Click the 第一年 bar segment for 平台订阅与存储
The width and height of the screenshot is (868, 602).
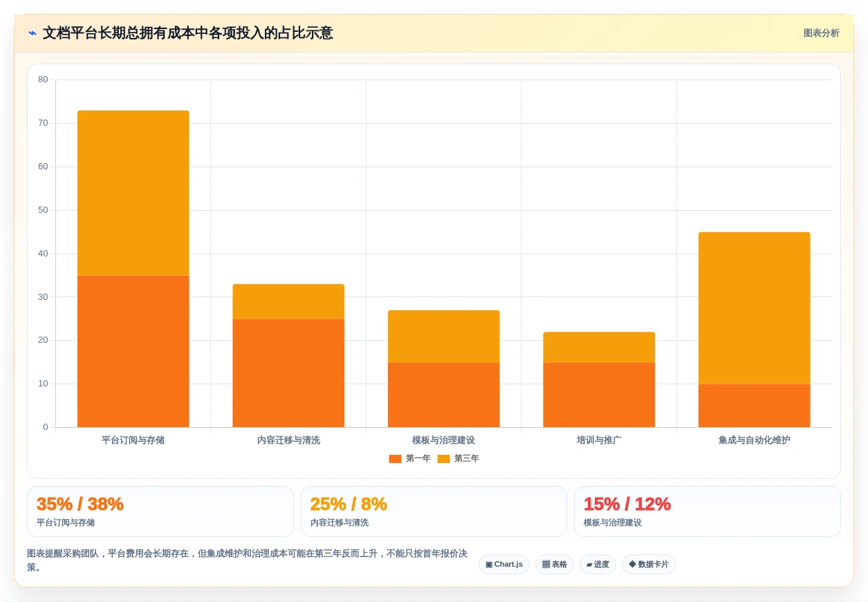tap(133, 351)
